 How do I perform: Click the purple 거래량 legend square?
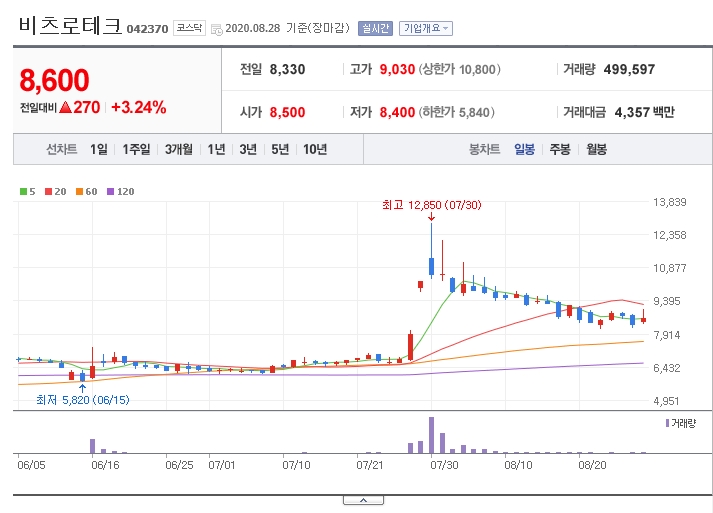pyautogui.click(x=667, y=423)
